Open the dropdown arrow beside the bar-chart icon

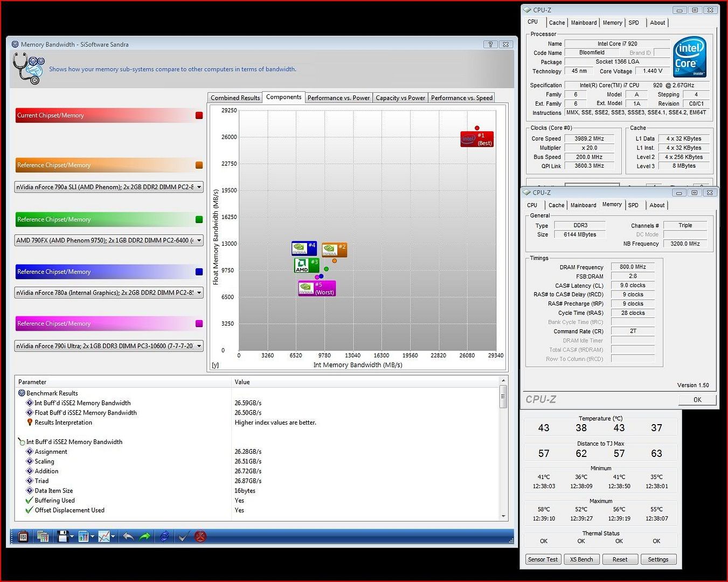point(93,537)
